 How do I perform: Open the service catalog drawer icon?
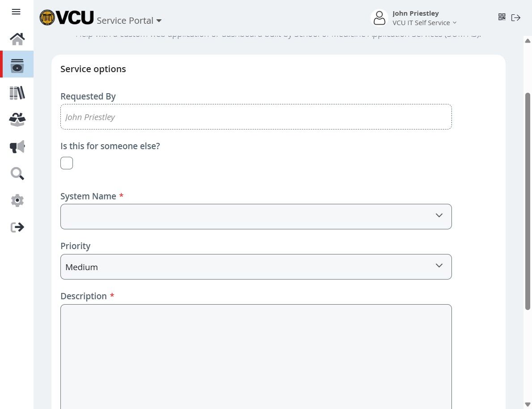(17, 65)
